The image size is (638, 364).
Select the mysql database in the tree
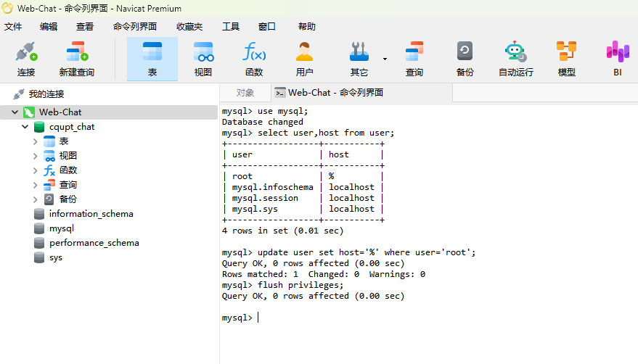point(62,228)
